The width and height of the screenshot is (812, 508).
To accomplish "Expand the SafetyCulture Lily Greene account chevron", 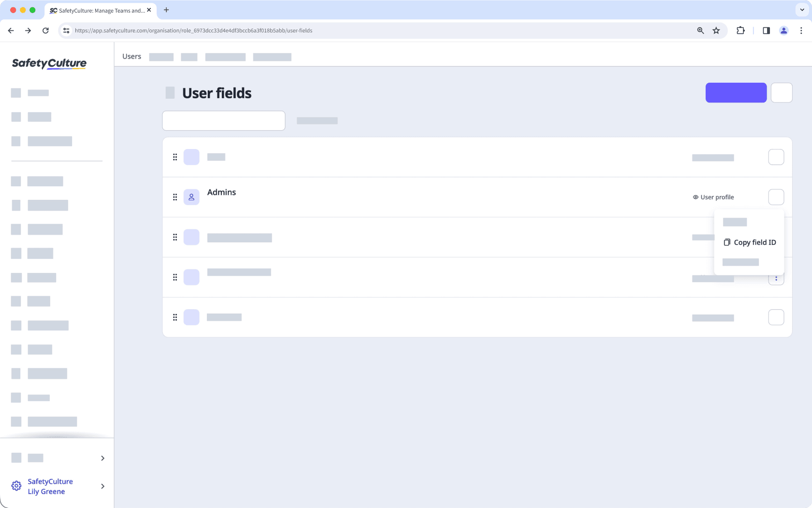I will tap(102, 486).
